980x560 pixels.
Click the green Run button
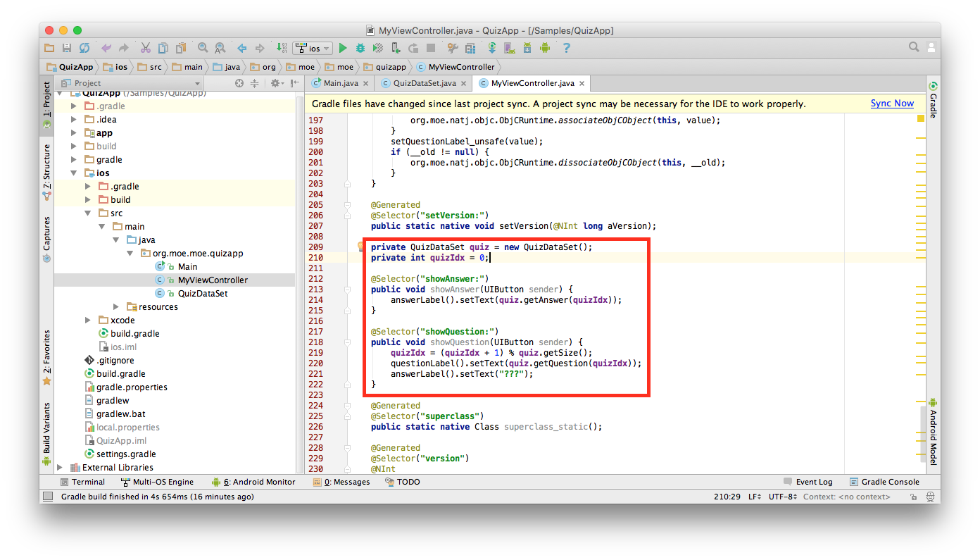click(x=343, y=48)
